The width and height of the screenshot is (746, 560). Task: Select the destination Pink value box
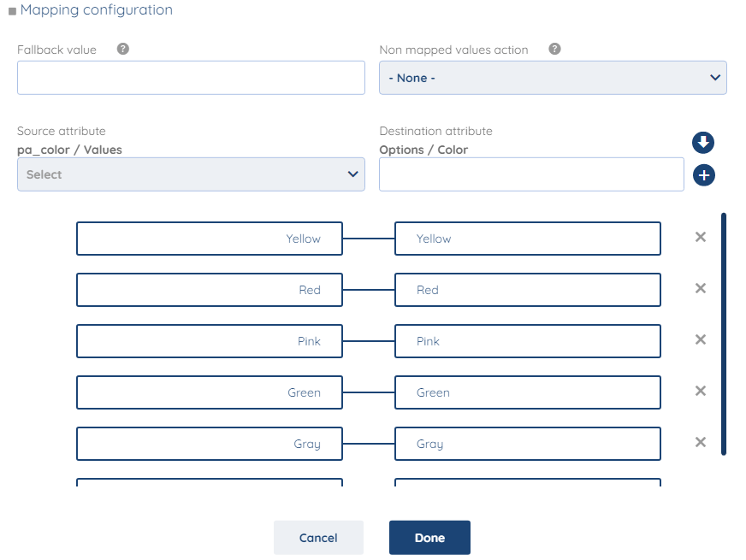tap(528, 341)
